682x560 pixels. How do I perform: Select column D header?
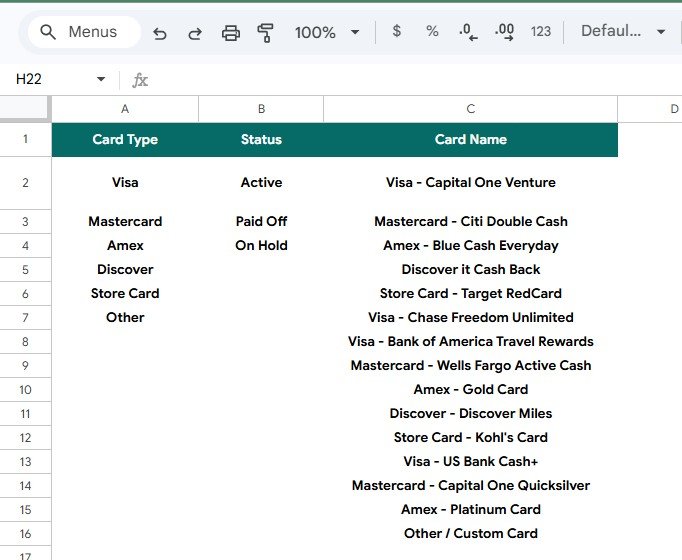pos(650,109)
